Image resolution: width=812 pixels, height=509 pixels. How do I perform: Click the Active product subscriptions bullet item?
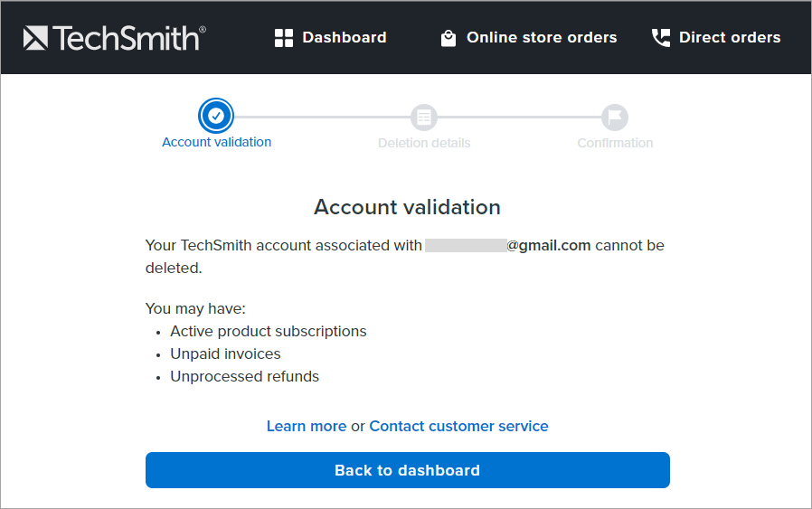tap(268, 331)
